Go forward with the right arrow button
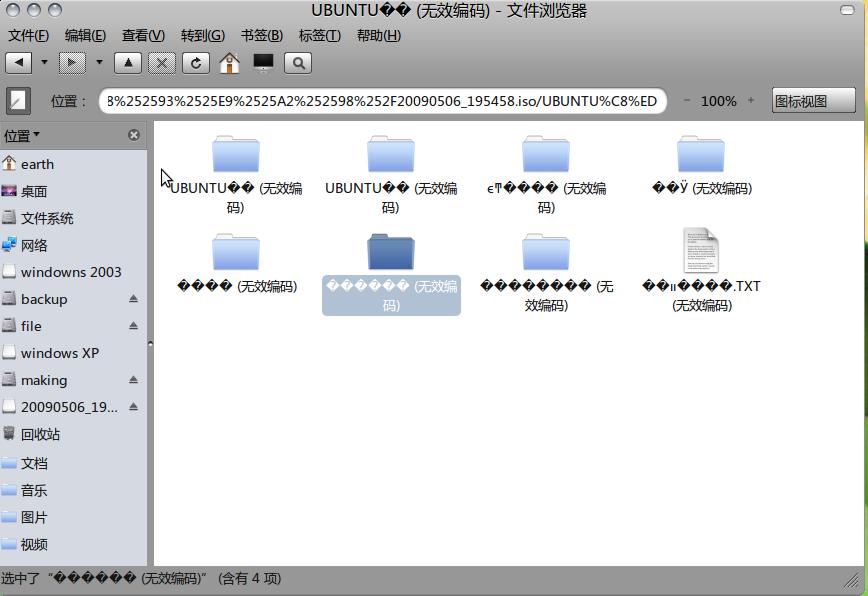Viewport: 868px width, 596px height. click(73, 63)
